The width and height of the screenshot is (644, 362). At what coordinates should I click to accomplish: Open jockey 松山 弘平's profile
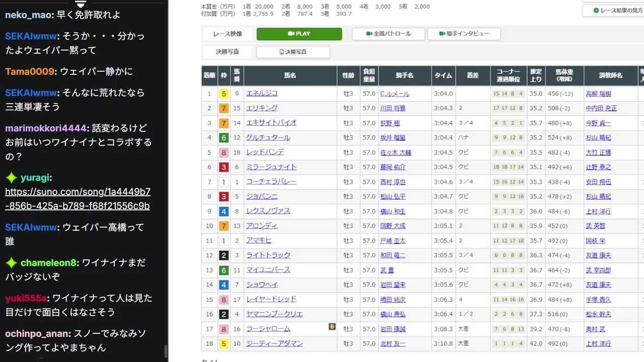393,196
